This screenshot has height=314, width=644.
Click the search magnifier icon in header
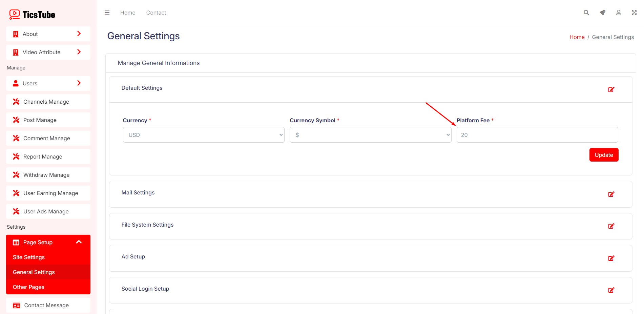point(586,13)
